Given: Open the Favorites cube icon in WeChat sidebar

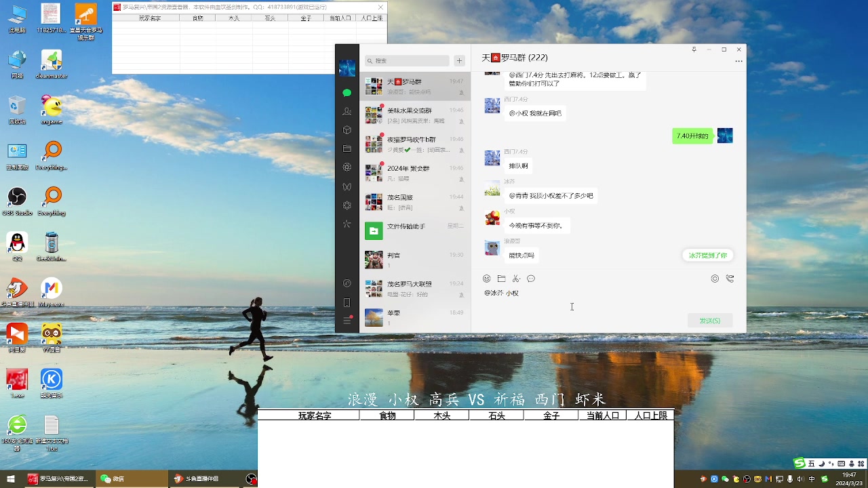Looking at the screenshot, I should pos(347,130).
